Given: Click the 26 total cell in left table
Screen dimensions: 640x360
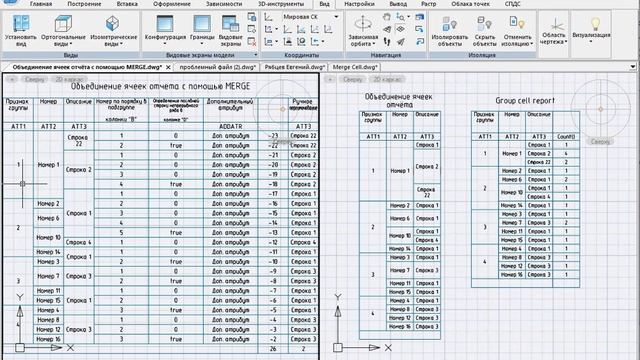Looking at the screenshot, I should [273, 349].
